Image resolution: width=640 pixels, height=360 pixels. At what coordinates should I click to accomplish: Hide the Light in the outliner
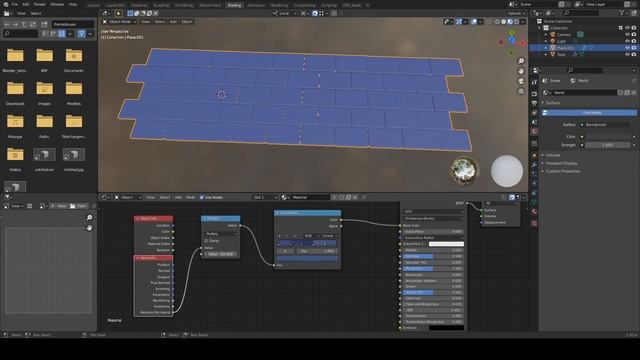[x=627, y=41]
